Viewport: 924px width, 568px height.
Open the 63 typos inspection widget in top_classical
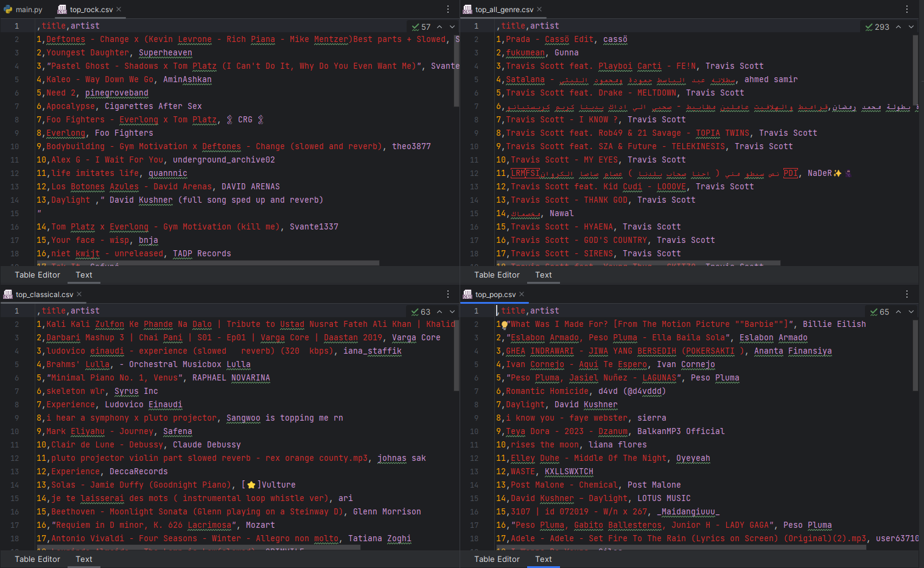coord(421,312)
